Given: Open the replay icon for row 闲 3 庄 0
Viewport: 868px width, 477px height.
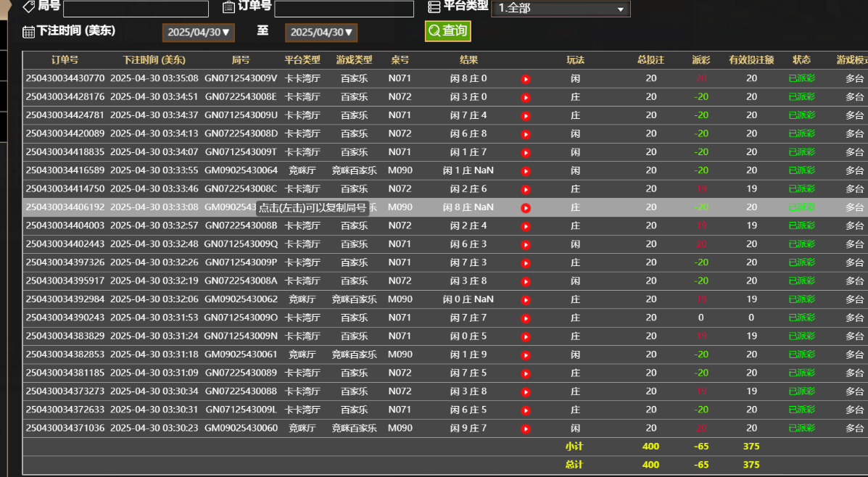Looking at the screenshot, I should click(x=527, y=96).
